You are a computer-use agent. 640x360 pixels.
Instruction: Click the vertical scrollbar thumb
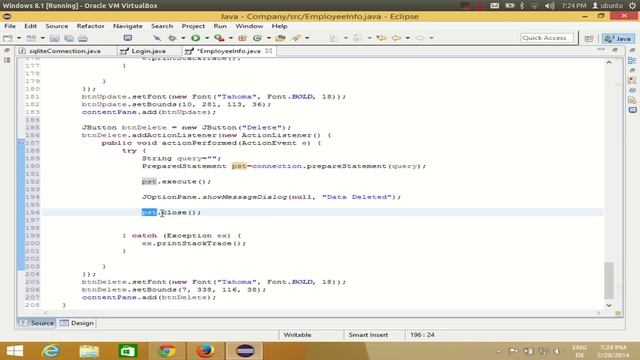(x=609, y=280)
